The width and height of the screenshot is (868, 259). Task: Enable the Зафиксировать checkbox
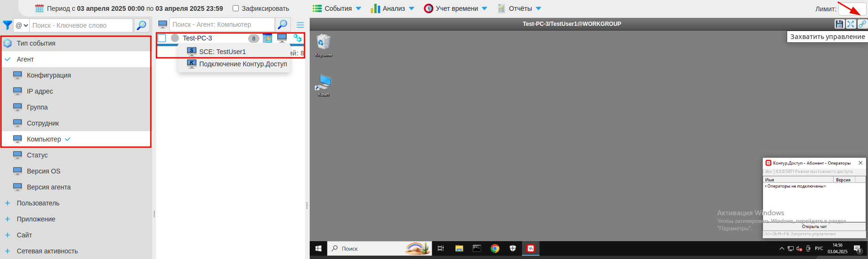pyautogui.click(x=236, y=8)
